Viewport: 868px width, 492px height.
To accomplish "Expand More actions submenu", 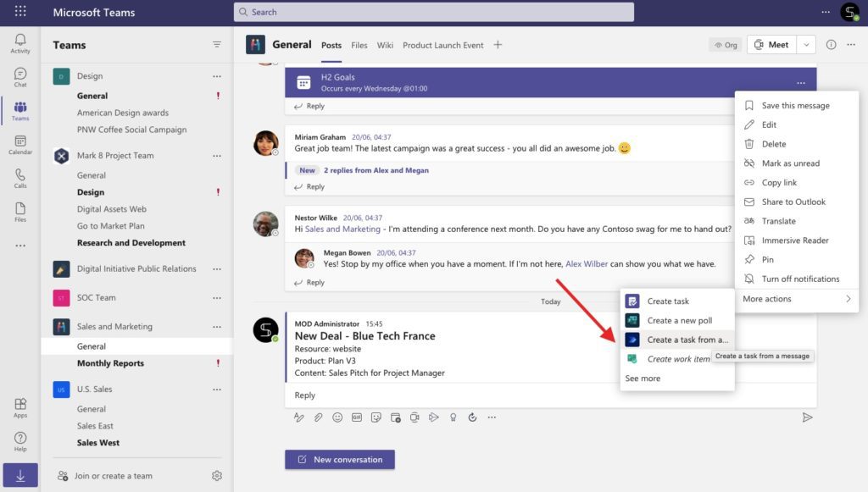I will click(x=797, y=299).
